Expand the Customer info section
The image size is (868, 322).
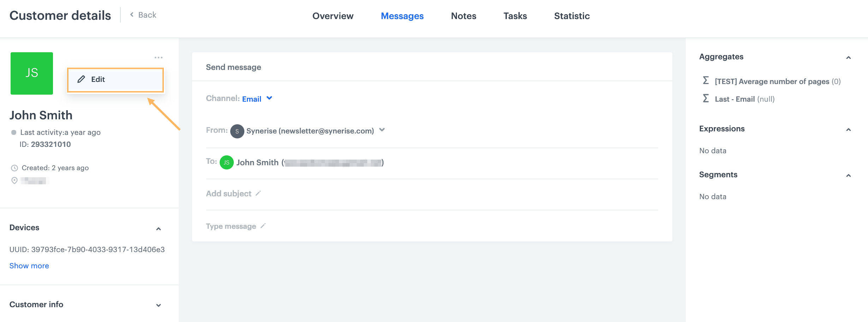(x=159, y=305)
